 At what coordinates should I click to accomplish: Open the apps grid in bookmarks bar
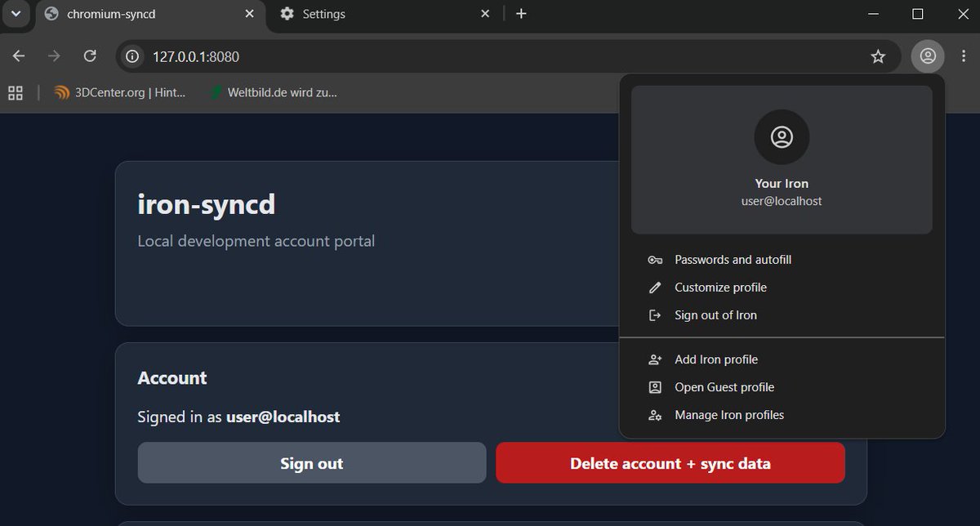click(16, 93)
